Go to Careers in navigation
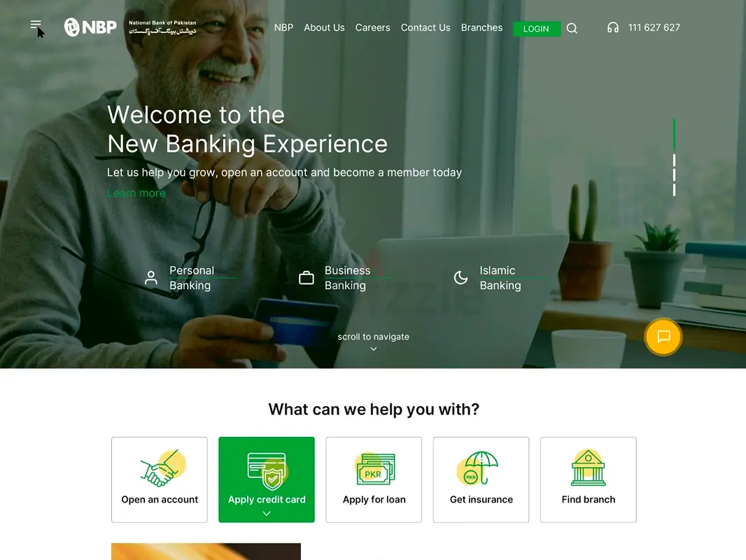The image size is (746, 560). 372,27
